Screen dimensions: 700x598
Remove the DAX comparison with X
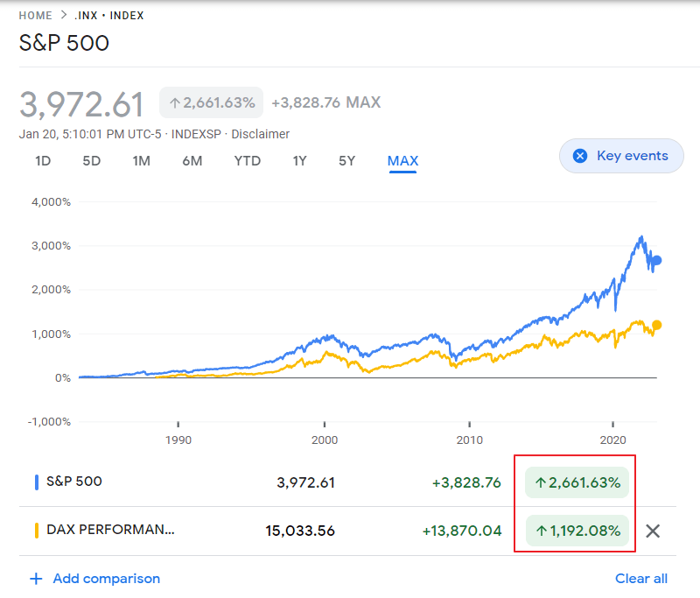[653, 531]
